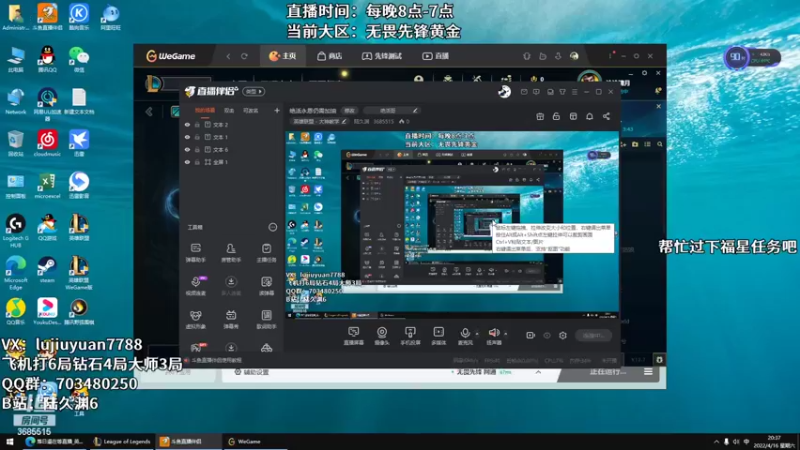Screen dimensions: 800x450
Task: Toggle the preview eye icon in bottom bar
Action: (x=547, y=335)
